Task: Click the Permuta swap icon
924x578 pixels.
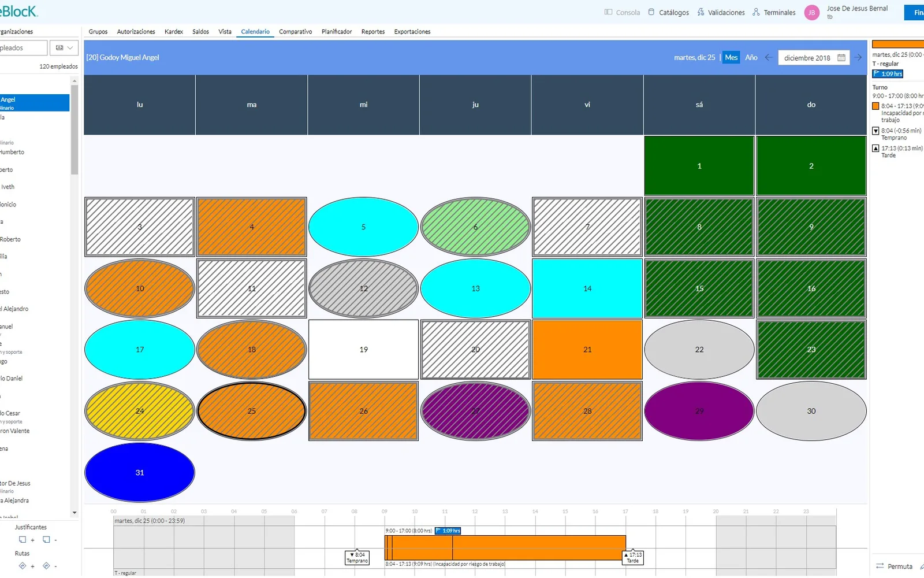Action: 880,566
